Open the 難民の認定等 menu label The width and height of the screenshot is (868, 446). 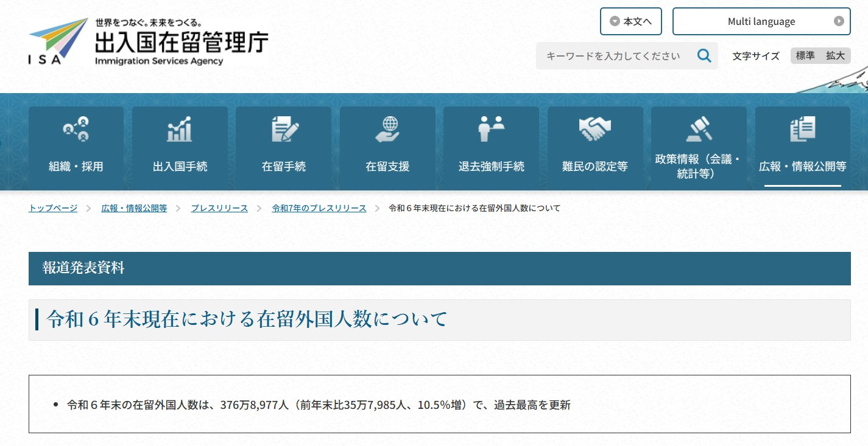595,167
